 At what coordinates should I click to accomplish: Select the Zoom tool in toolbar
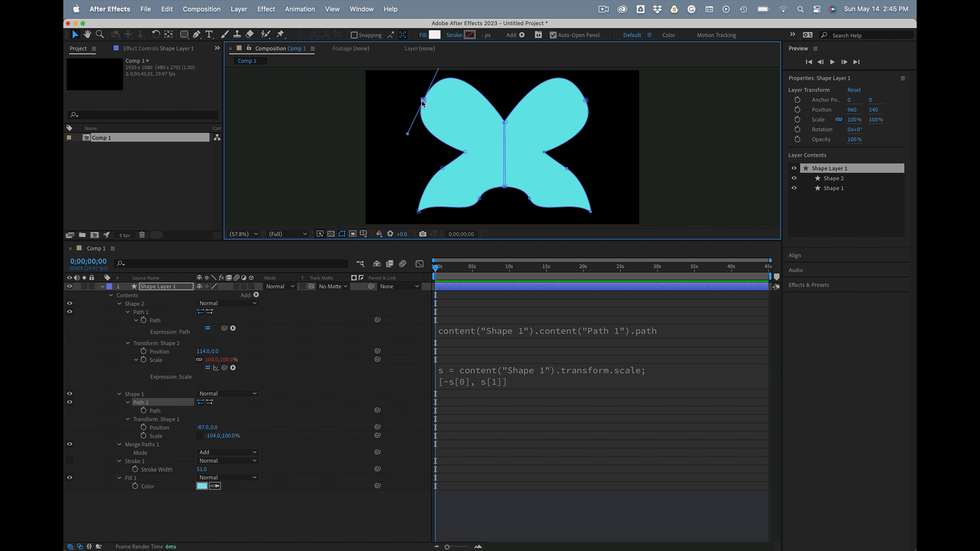pyautogui.click(x=100, y=34)
